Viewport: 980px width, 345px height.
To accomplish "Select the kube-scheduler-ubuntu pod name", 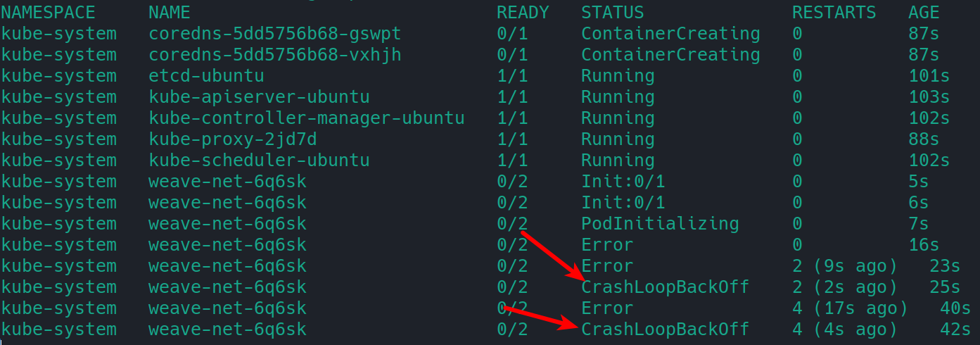I will 259,160.
